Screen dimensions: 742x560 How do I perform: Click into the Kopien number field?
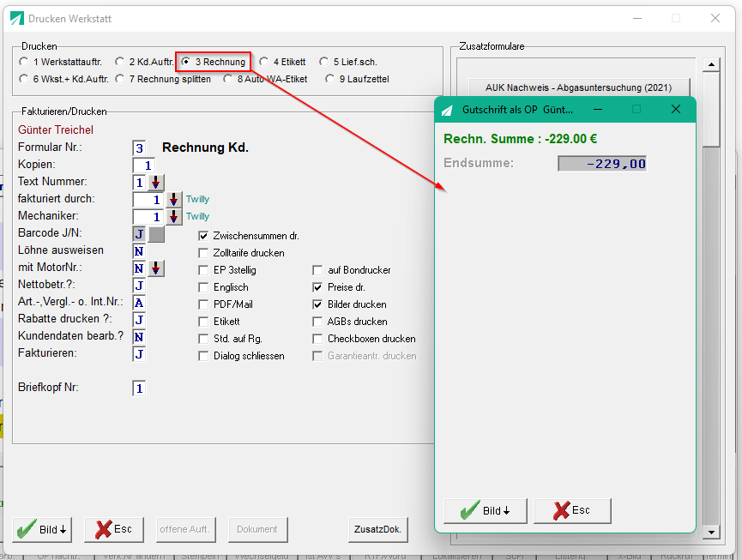[x=144, y=166]
